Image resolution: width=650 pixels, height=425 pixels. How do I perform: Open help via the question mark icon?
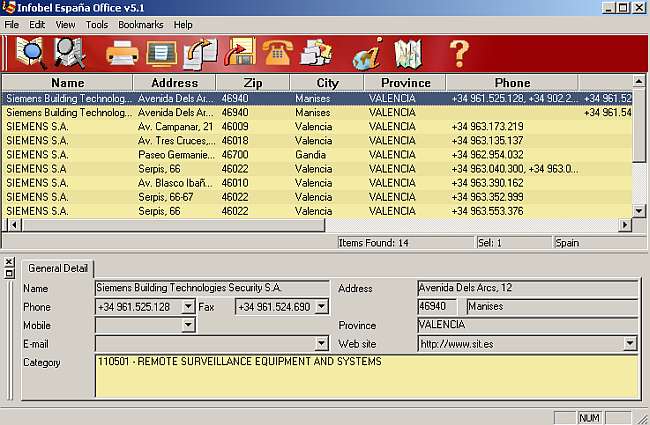[459, 53]
